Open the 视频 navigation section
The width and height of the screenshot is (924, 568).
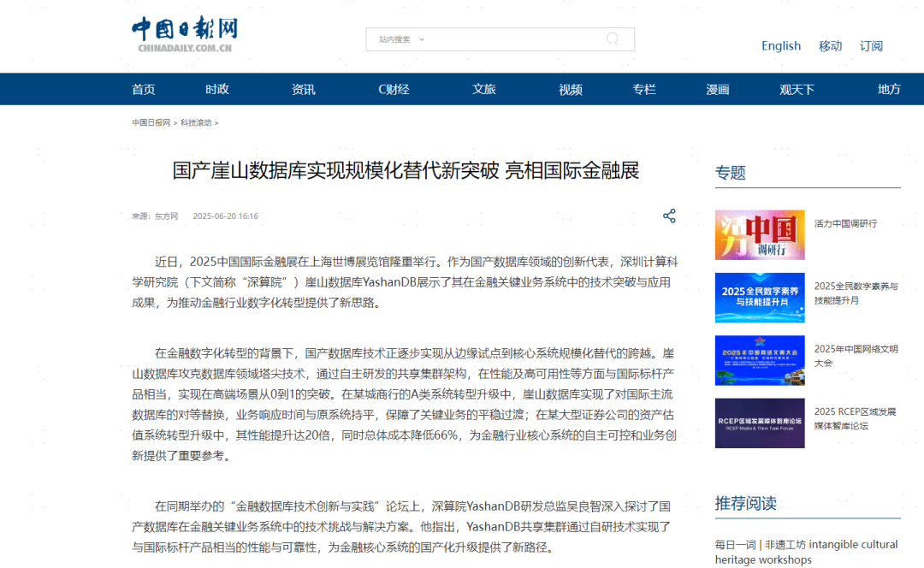point(571,90)
